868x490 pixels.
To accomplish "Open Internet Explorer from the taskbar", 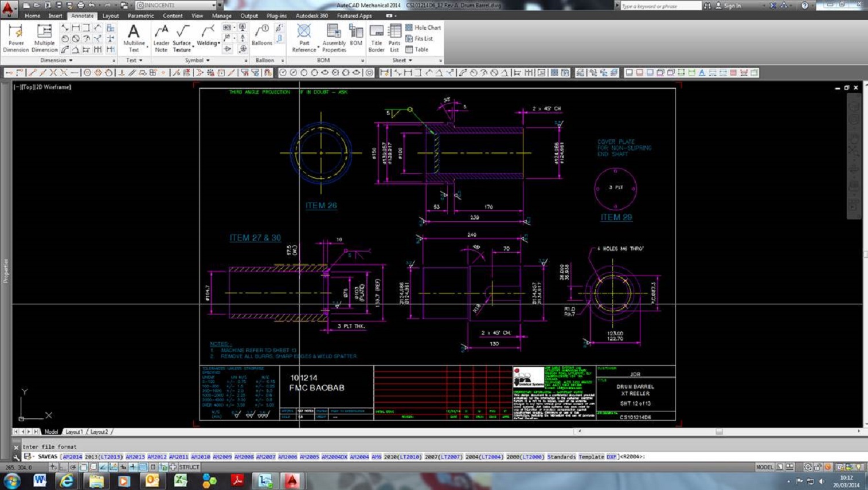I will [x=67, y=481].
